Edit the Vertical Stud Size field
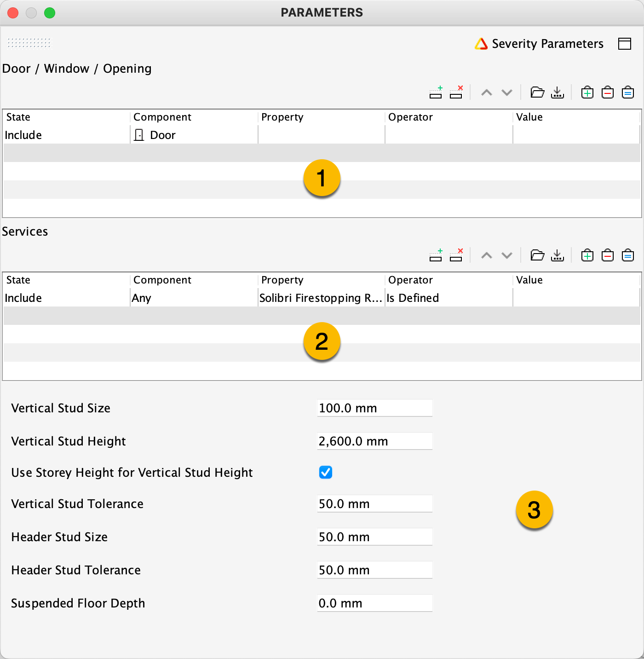Image resolution: width=644 pixels, height=659 pixels. [374, 408]
